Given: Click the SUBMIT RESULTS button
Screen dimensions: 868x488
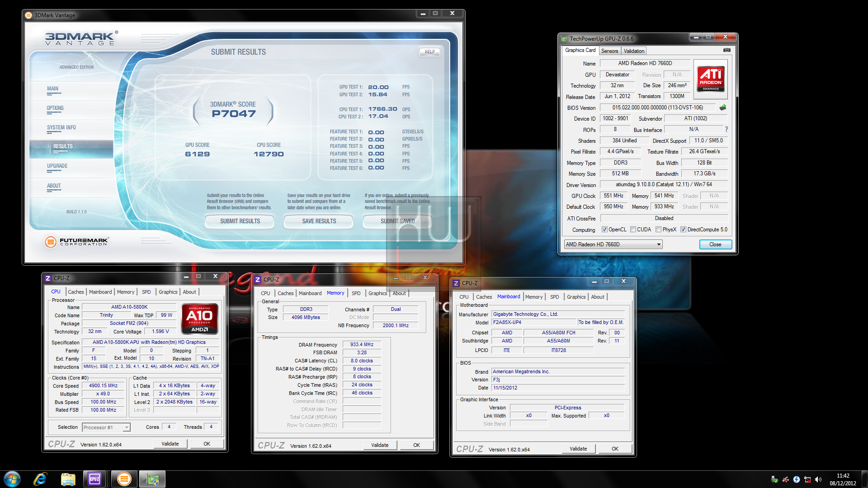Looking at the screenshot, I should [240, 221].
